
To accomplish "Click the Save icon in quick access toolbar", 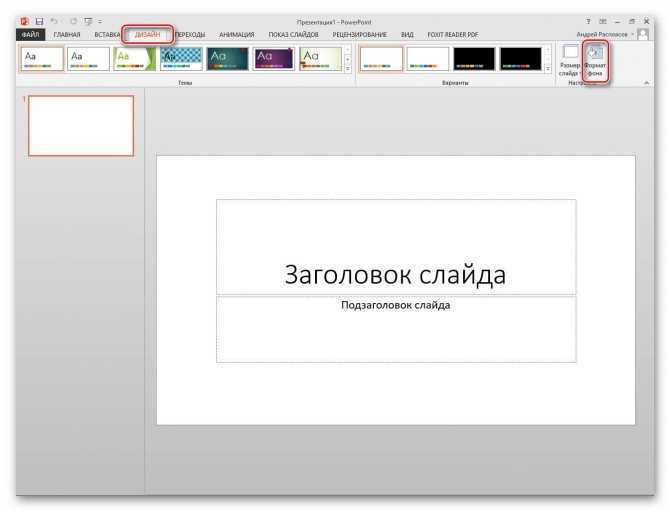I will [x=39, y=21].
